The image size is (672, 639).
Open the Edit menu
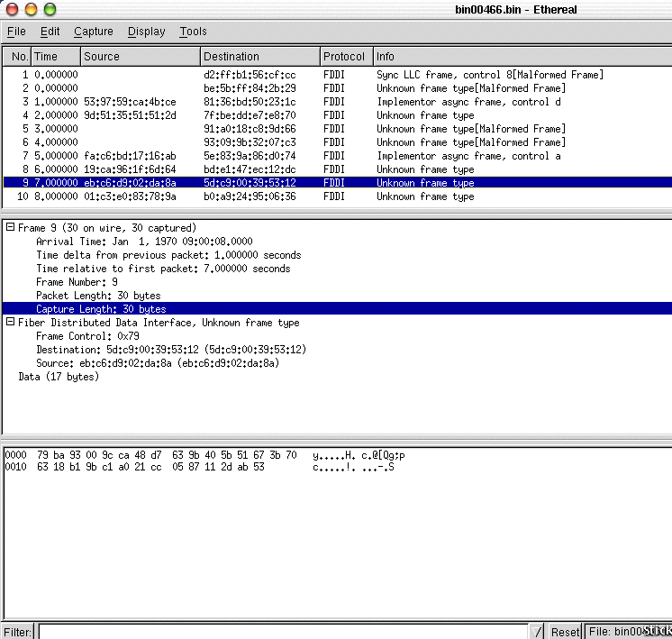pos(50,32)
